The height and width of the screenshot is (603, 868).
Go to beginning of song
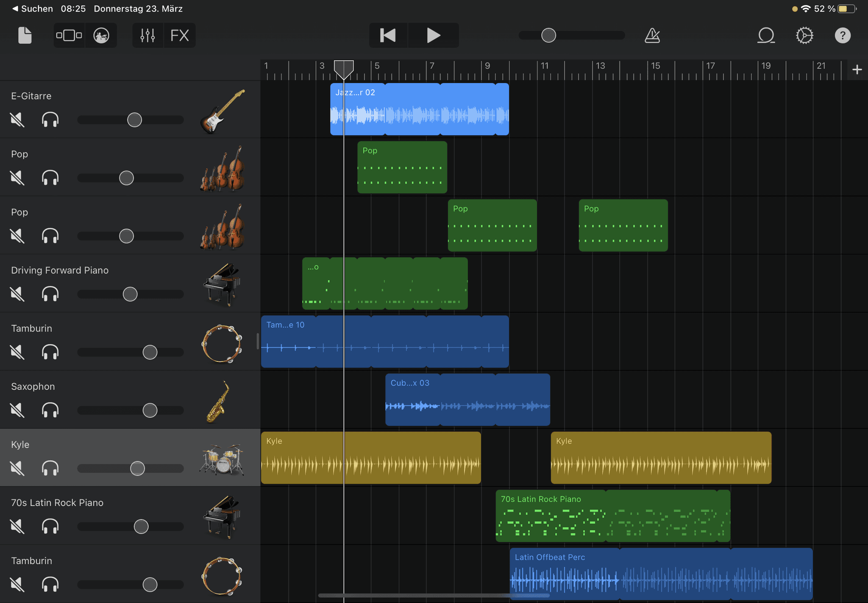(x=388, y=35)
